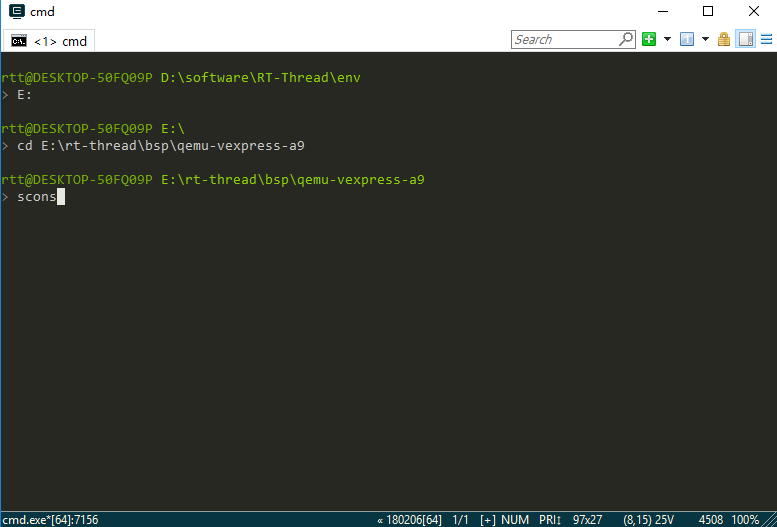Maximize the cmd window
This screenshot has height=527, width=777.
[708, 12]
